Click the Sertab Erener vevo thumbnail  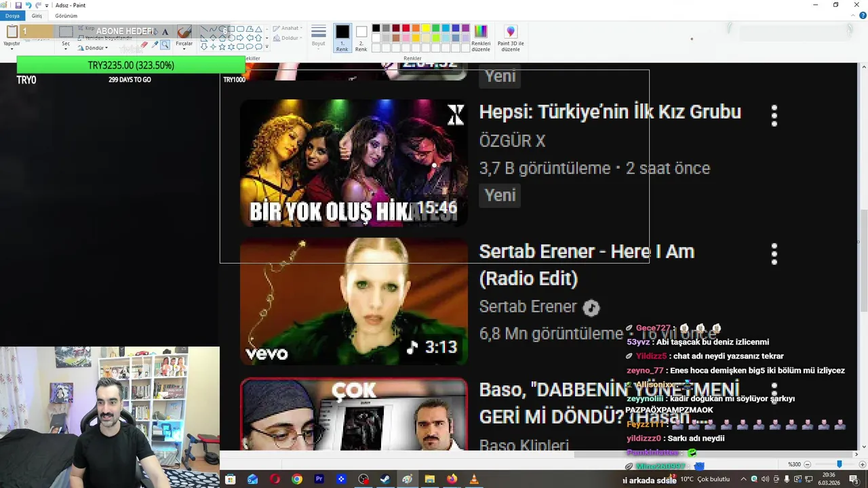(x=353, y=302)
